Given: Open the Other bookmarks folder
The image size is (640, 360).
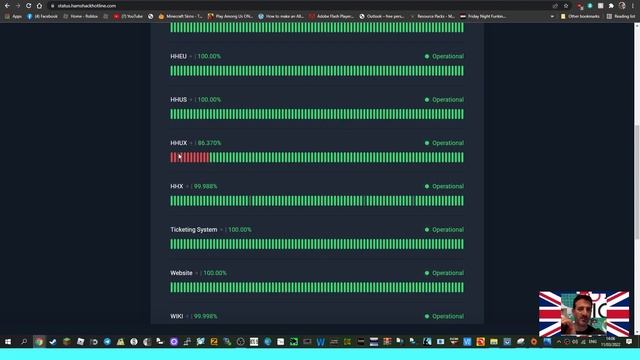Looking at the screenshot, I should coord(580,16).
